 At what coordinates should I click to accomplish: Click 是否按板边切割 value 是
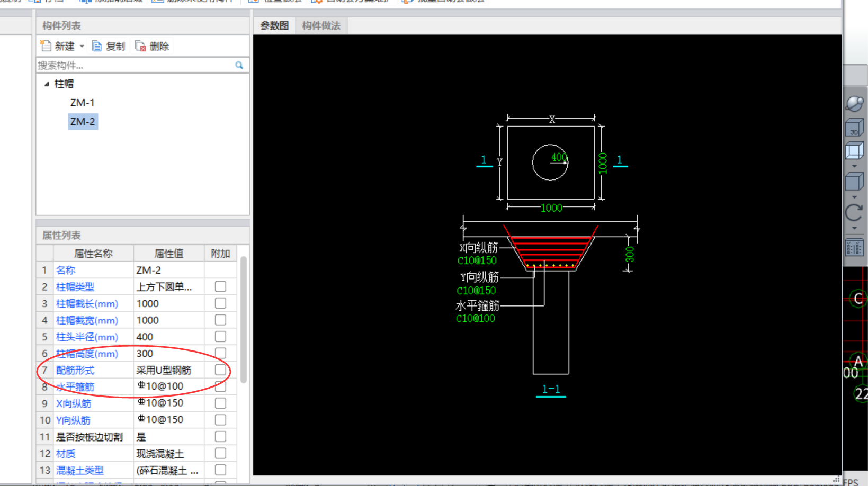pyautogui.click(x=168, y=437)
